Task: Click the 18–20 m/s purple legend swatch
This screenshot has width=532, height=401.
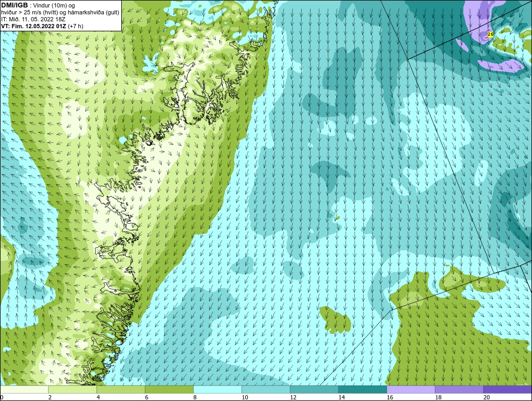Action: [460, 389]
